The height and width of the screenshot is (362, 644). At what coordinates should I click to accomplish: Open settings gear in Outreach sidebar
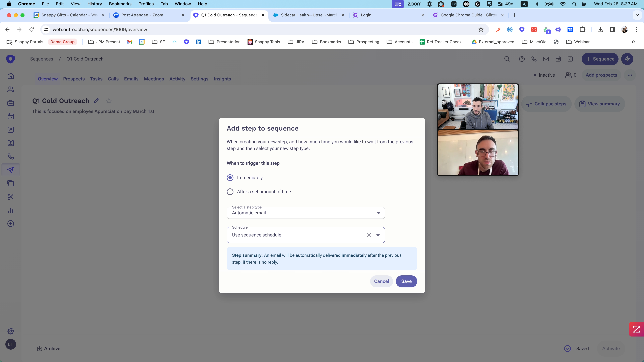11,331
